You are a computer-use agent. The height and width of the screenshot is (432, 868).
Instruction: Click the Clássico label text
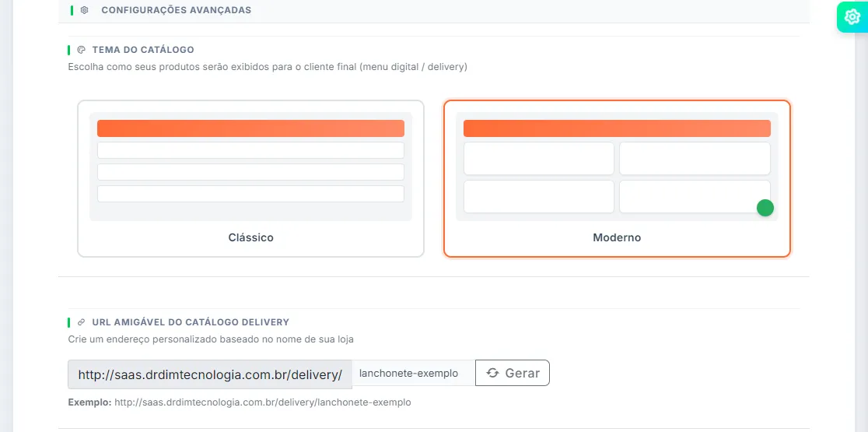(x=250, y=237)
